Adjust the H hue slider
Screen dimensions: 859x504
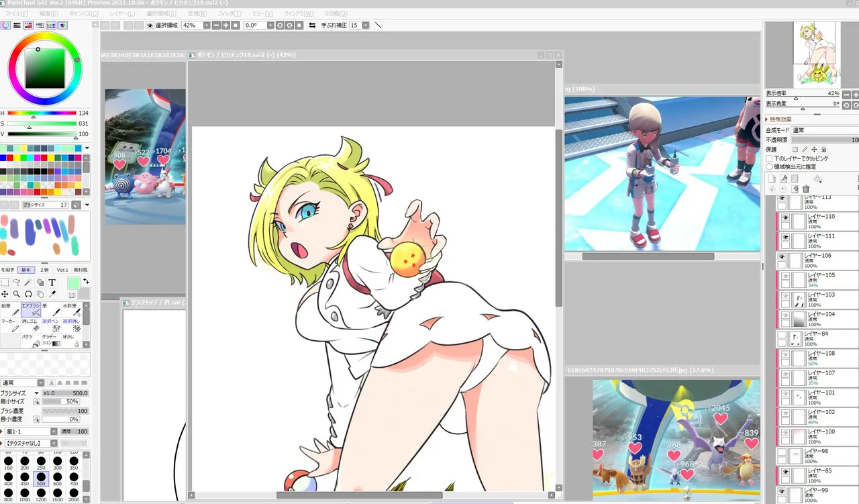tap(42, 113)
